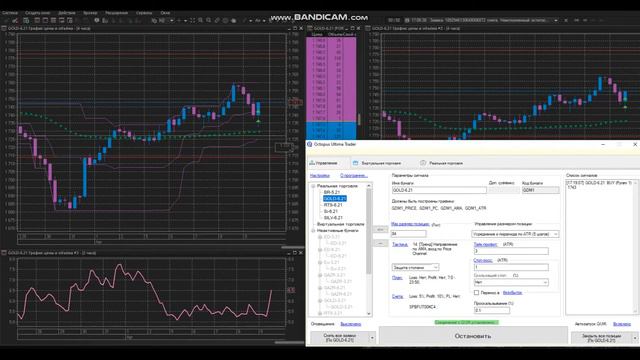Click Снять все заявки по GOLD-6.21 button

click(340, 338)
